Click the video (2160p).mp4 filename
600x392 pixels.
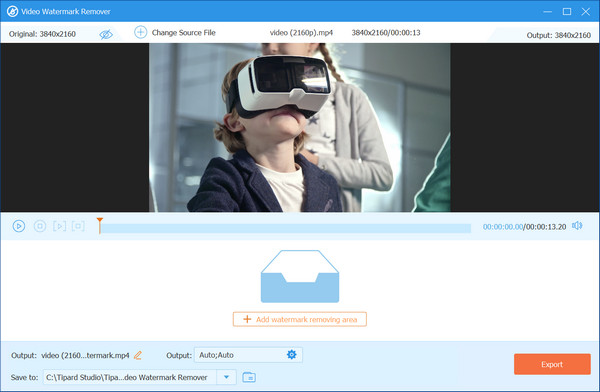(x=301, y=33)
